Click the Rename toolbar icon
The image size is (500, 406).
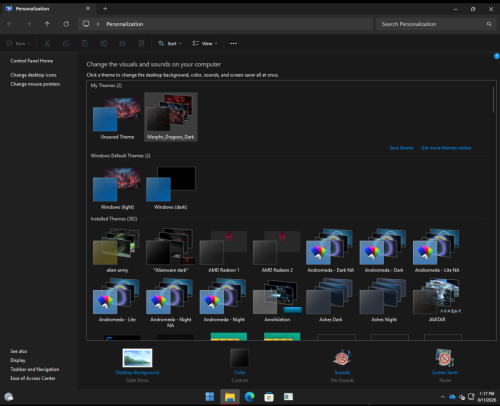click(104, 43)
